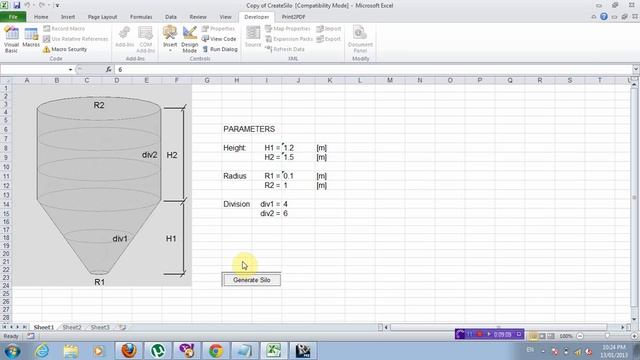
Task: Save the workbook from Quick Access toolbar
Action: [x=17, y=5]
